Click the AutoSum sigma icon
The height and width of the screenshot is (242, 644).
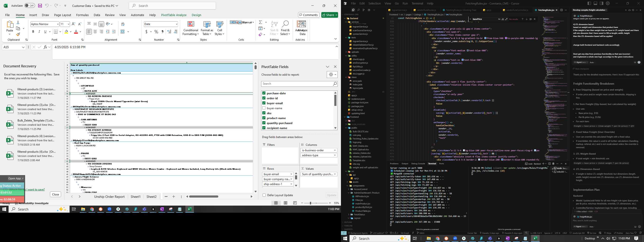(x=260, y=22)
